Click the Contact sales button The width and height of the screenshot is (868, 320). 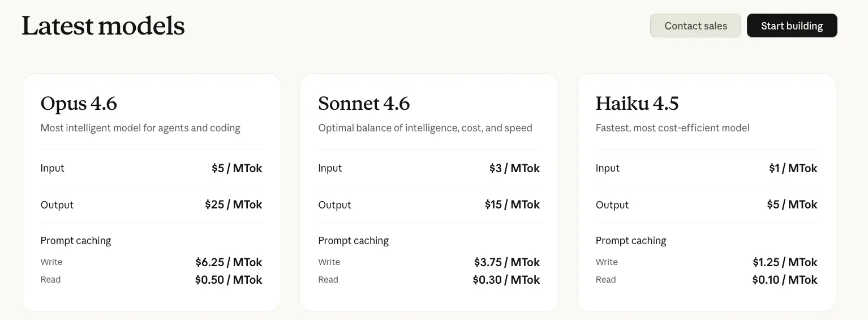pyautogui.click(x=695, y=25)
